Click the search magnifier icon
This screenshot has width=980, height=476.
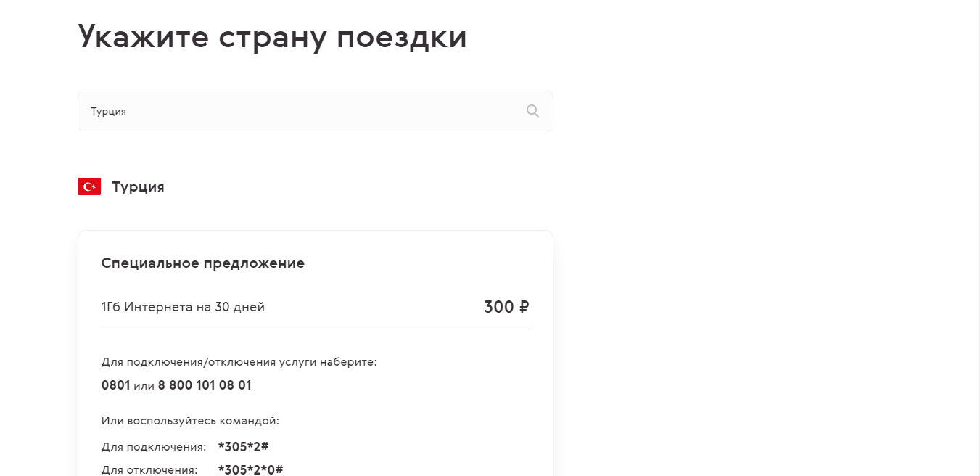[x=532, y=111]
